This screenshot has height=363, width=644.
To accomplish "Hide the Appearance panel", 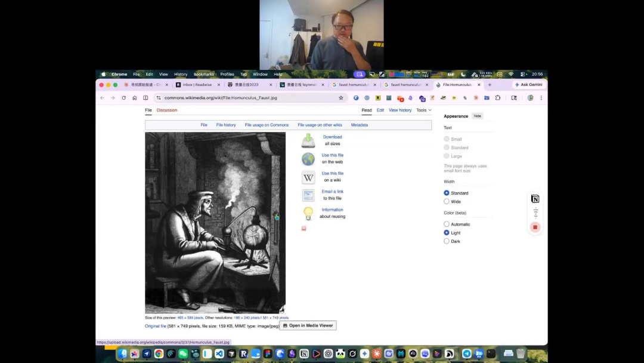I will tap(477, 116).
